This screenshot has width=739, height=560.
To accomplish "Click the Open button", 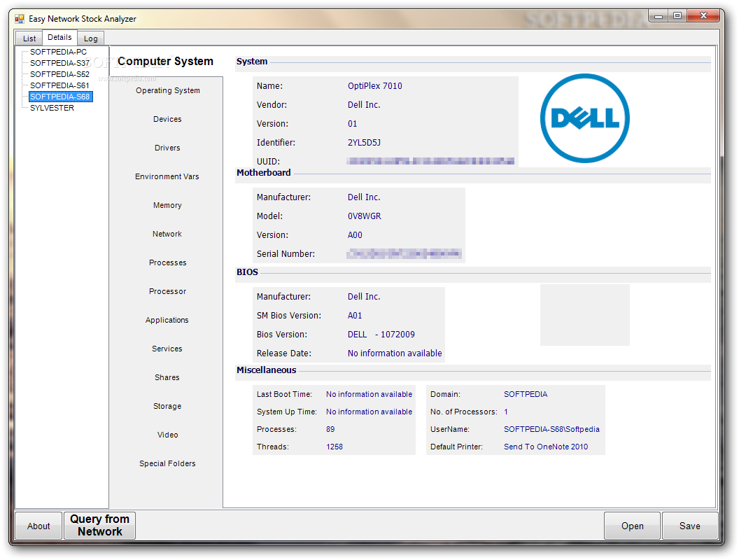I will point(633,526).
